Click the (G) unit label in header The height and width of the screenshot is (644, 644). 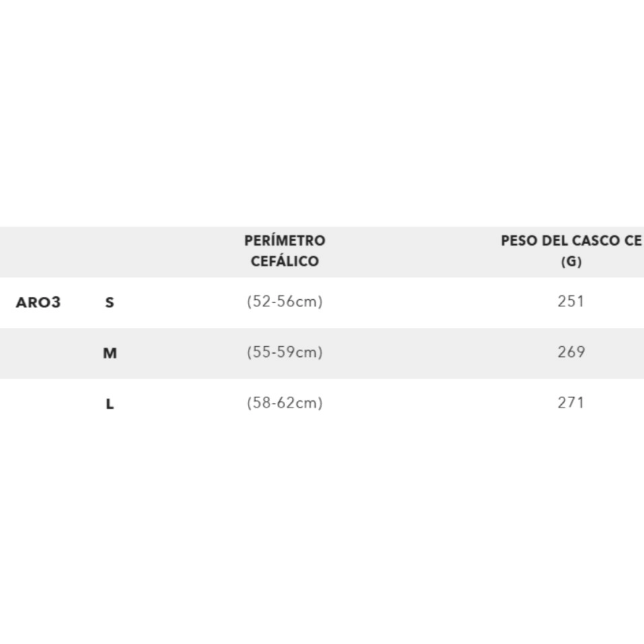[571, 261]
